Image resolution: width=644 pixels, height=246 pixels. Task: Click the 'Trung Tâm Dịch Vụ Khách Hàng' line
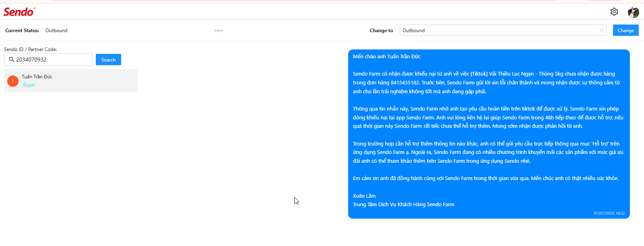tap(404, 205)
